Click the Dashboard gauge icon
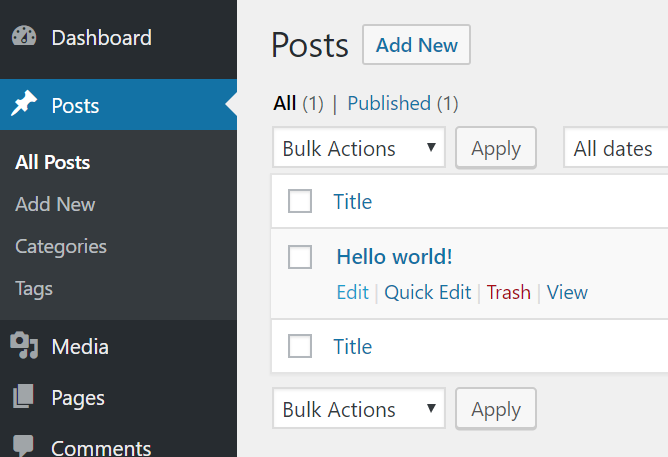This screenshot has width=668, height=457. click(x=24, y=37)
